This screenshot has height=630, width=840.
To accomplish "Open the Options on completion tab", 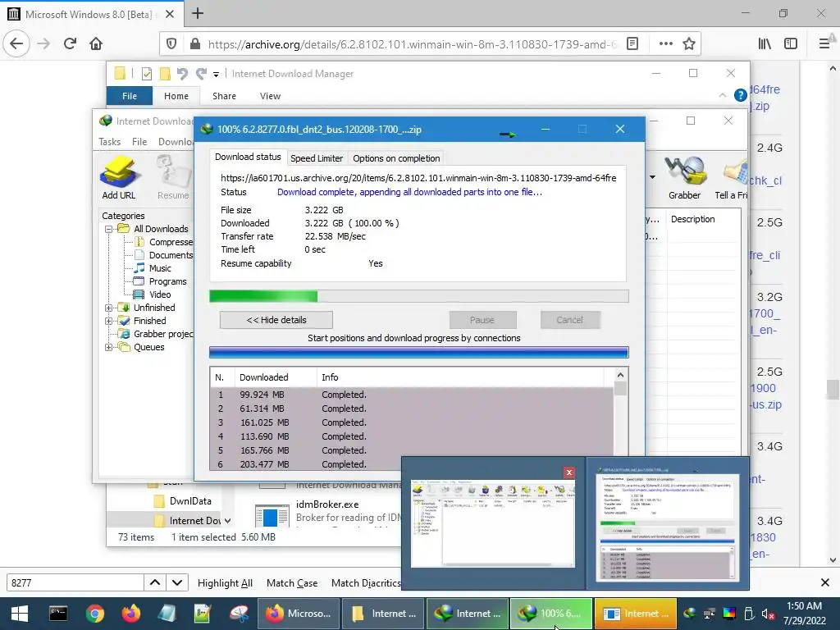I will (396, 158).
